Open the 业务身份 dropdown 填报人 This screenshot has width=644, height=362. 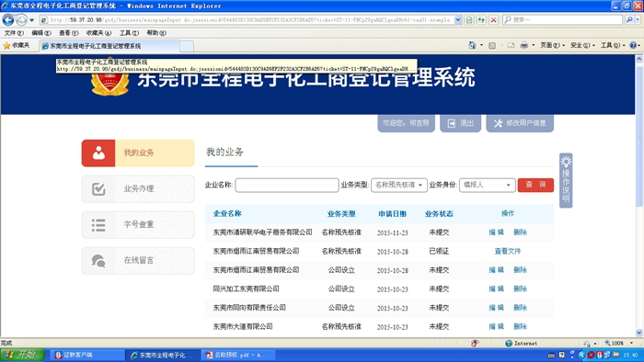[487, 185]
